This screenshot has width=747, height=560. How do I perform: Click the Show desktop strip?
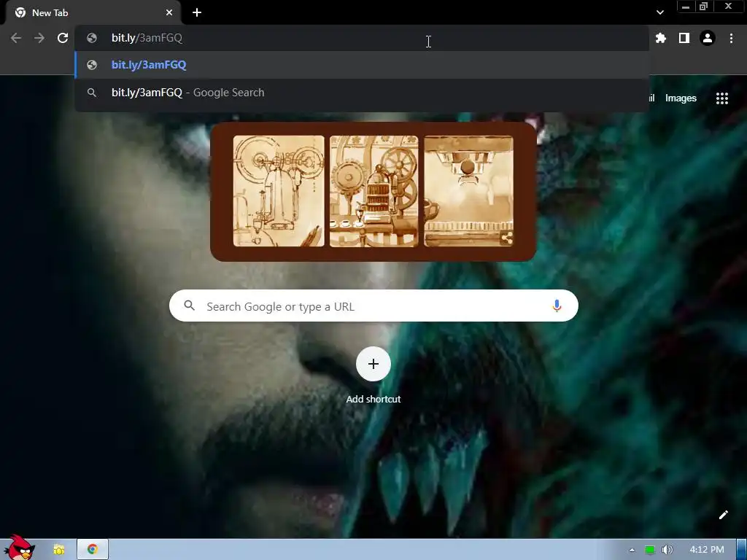click(742, 550)
